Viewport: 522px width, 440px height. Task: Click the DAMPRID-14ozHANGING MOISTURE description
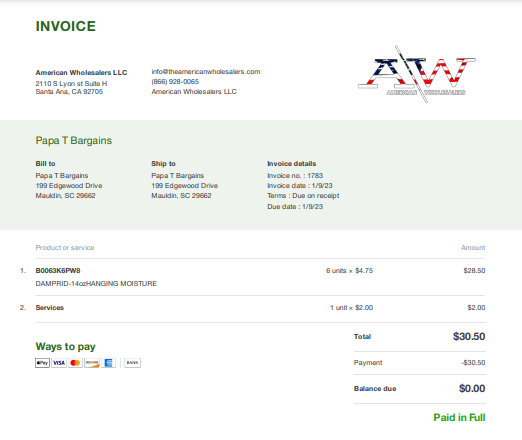[96, 284]
